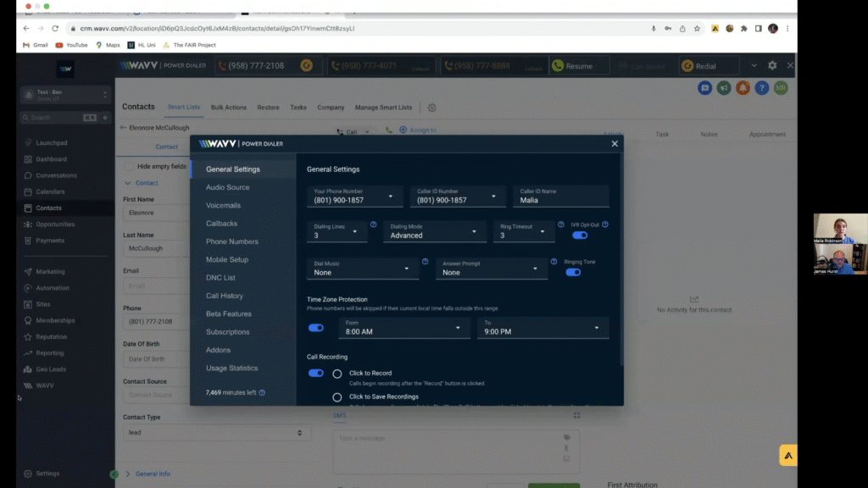Click the info icon by minutes left
The width and height of the screenshot is (868, 488).
coord(263,393)
